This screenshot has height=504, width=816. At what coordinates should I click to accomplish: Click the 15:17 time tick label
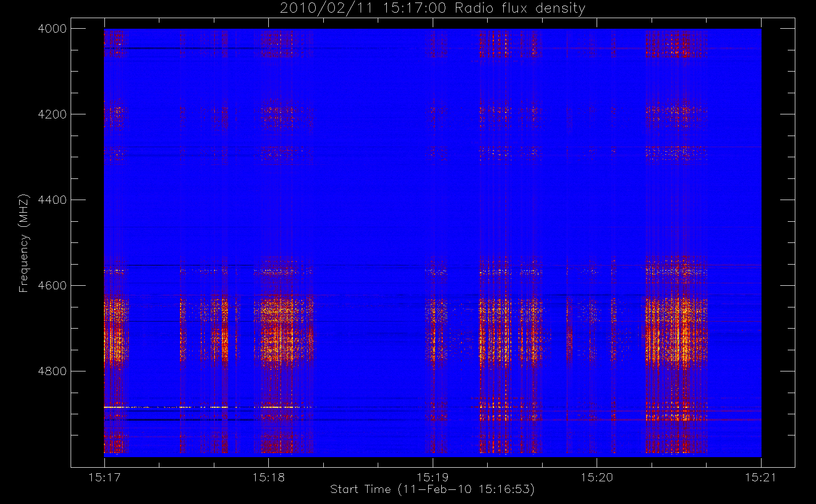pyautogui.click(x=104, y=477)
